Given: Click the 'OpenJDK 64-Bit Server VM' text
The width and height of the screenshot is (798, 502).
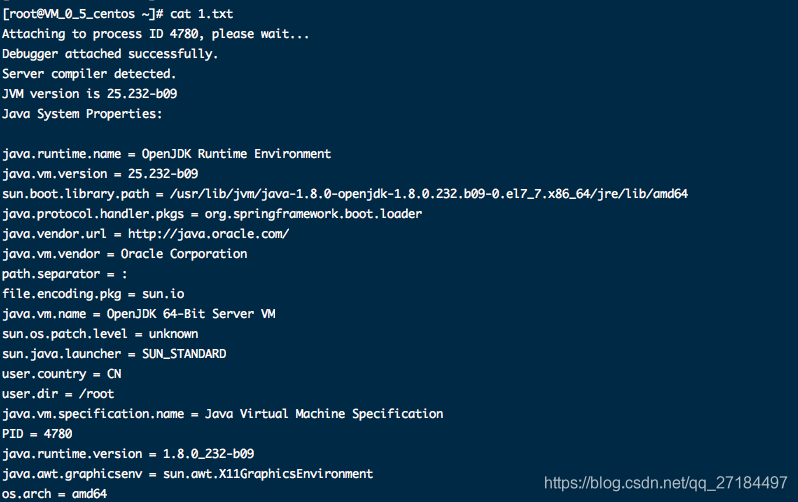Looking at the screenshot, I should click(x=191, y=314).
